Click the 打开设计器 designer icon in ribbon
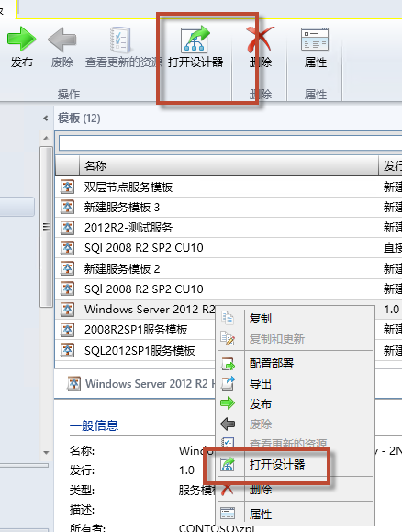 click(195, 40)
